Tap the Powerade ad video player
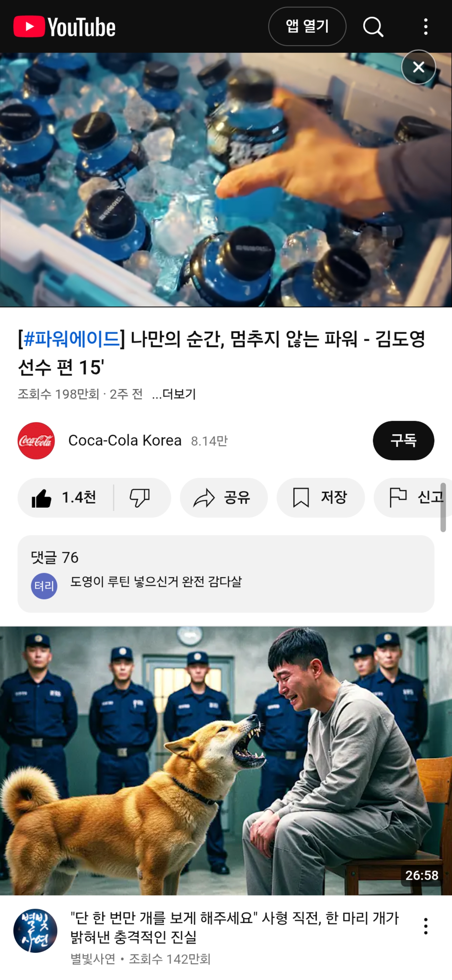This screenshot has height=980, width=452. pyautogui.click(x=226, y=180)
